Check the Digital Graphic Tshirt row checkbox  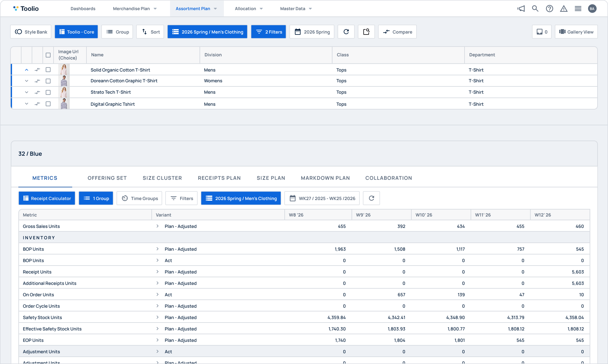pyautogui.click(x=48, y=104)
